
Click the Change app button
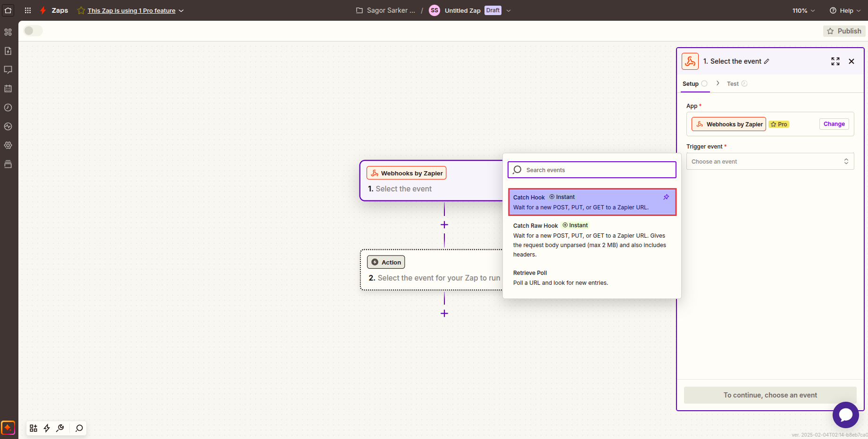click(x=834, y=124)
